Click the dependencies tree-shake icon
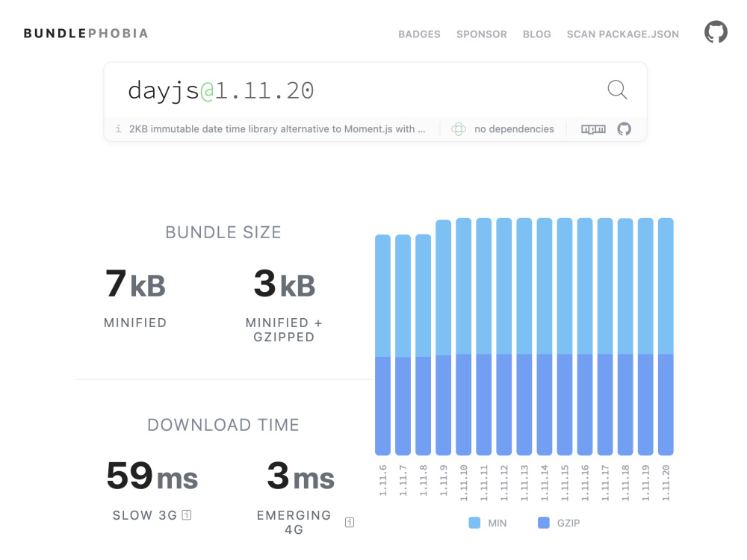The height and width of the screenshot is (560, 747). click(x=459, y=129)
